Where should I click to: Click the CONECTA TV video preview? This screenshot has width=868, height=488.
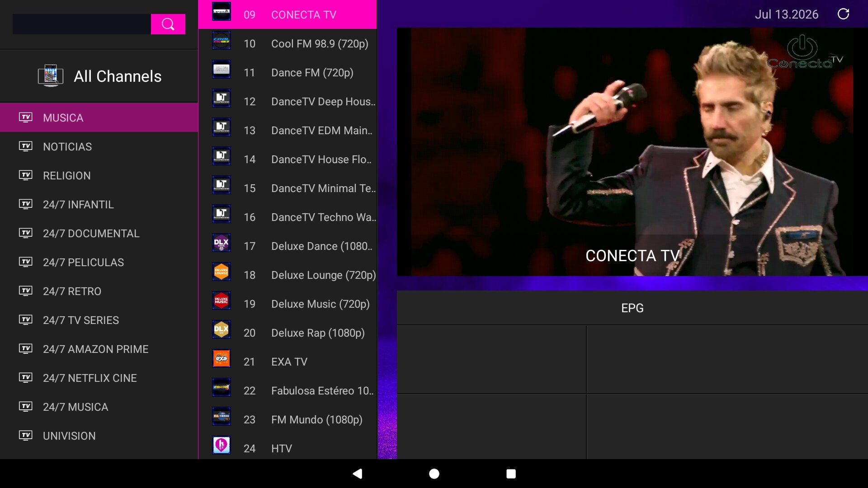(x=632, y=152)
